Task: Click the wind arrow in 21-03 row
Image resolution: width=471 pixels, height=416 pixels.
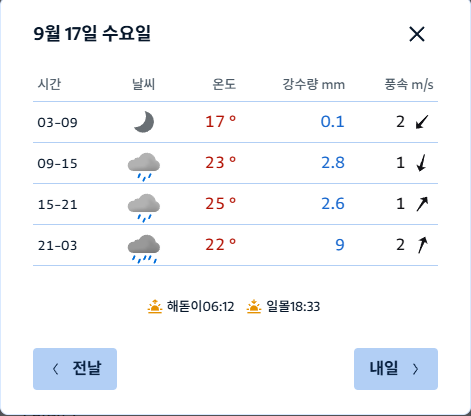Action: (x=422, y=245)
